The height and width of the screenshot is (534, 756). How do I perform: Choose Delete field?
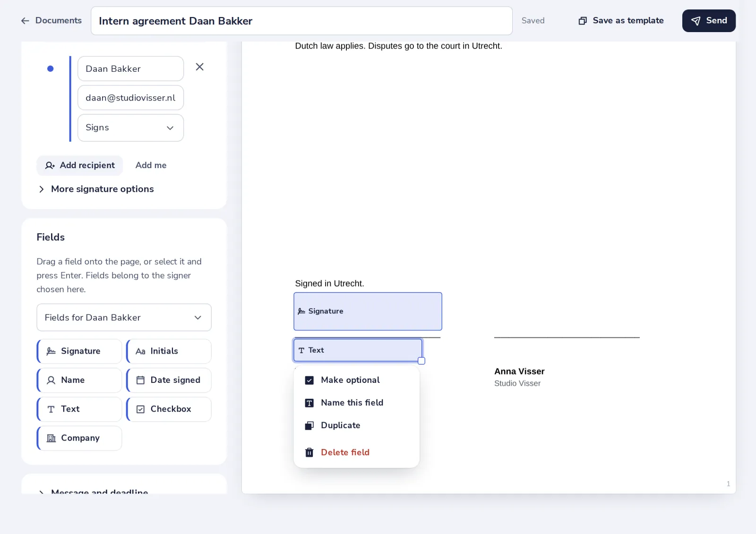pos(356,452)
